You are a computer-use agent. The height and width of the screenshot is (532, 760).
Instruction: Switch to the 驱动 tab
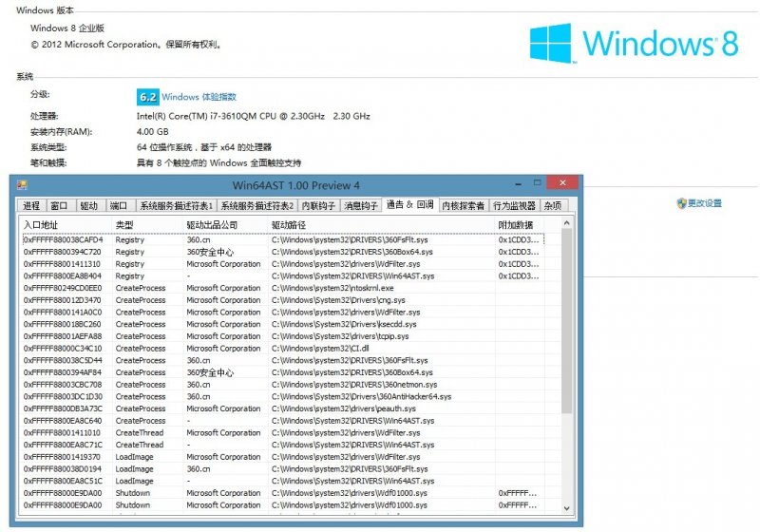coord(88,205)
